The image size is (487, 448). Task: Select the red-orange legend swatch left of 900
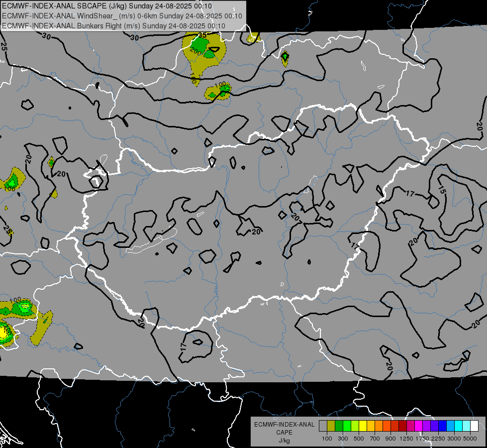387,426
